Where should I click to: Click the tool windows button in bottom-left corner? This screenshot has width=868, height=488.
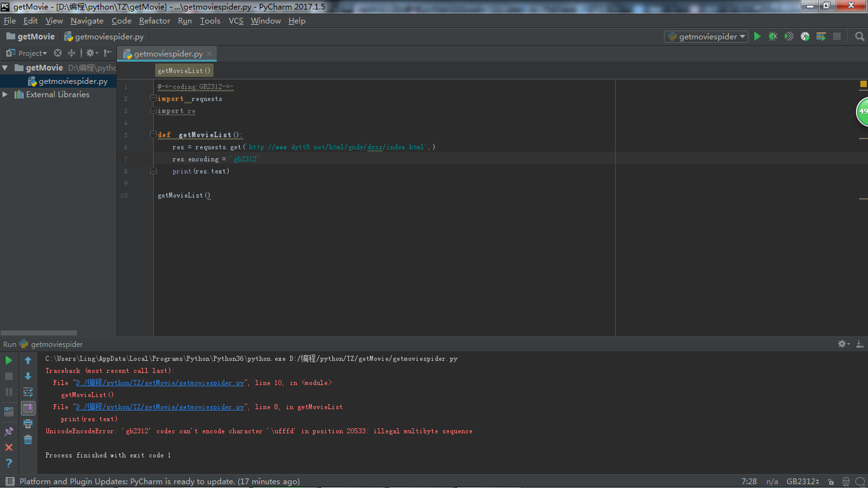tap(9, 482)
